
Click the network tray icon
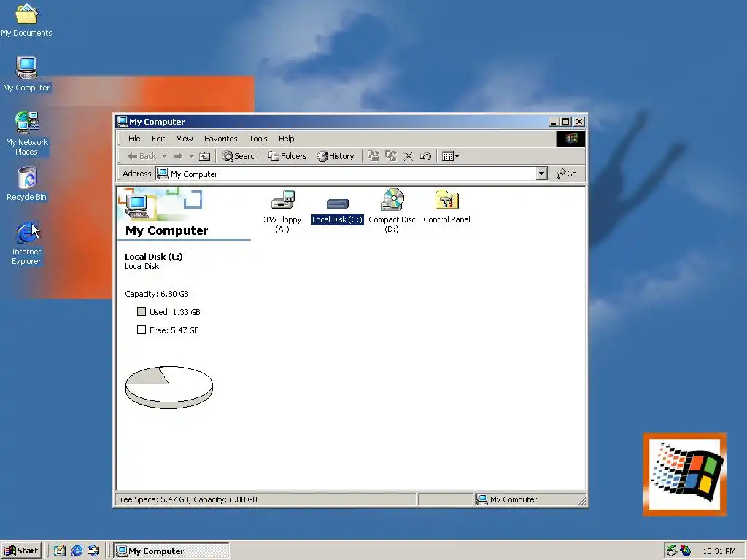pyautogui.click(x=672, y=551)
